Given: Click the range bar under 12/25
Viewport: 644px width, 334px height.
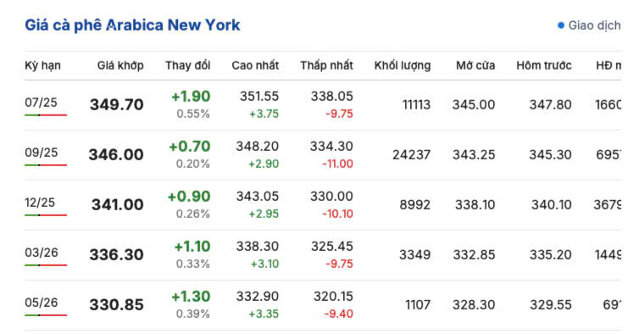Looking at the screenshot, I should point(46,215).
